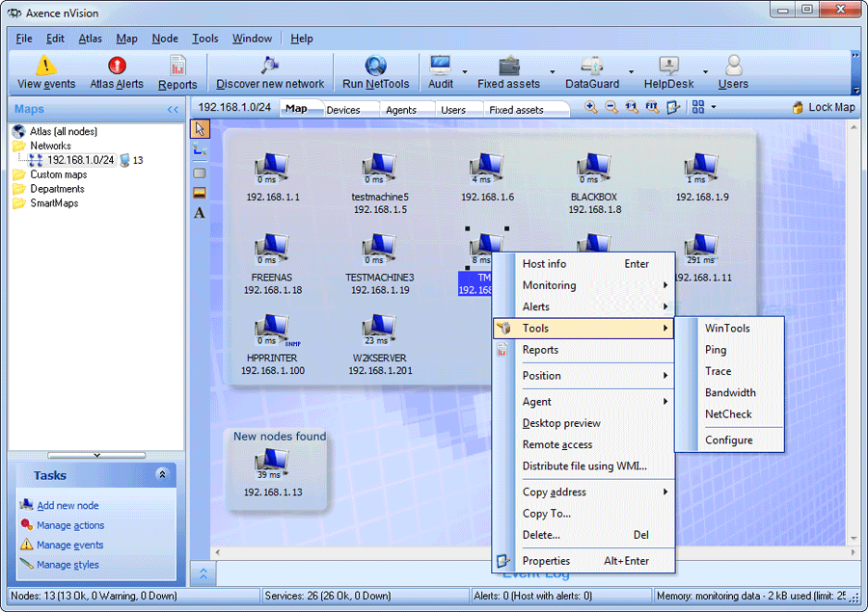Click the Manage styles link
This screenshot has width=868, height=612.
click(68, 565)
